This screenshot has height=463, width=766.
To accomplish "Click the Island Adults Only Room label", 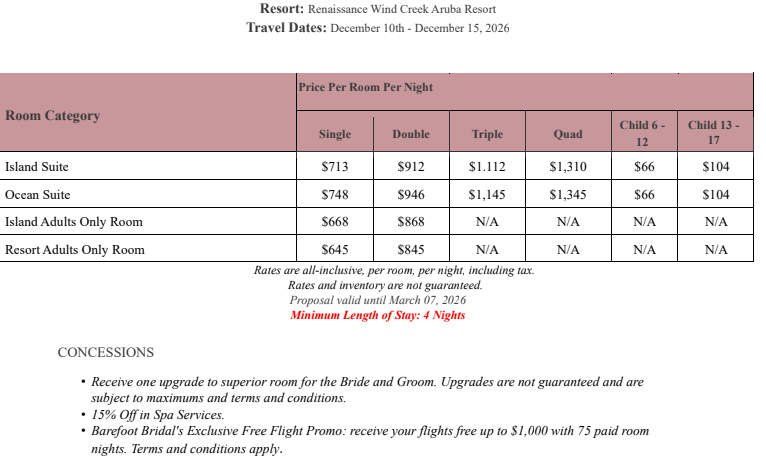I will point(74,221).
